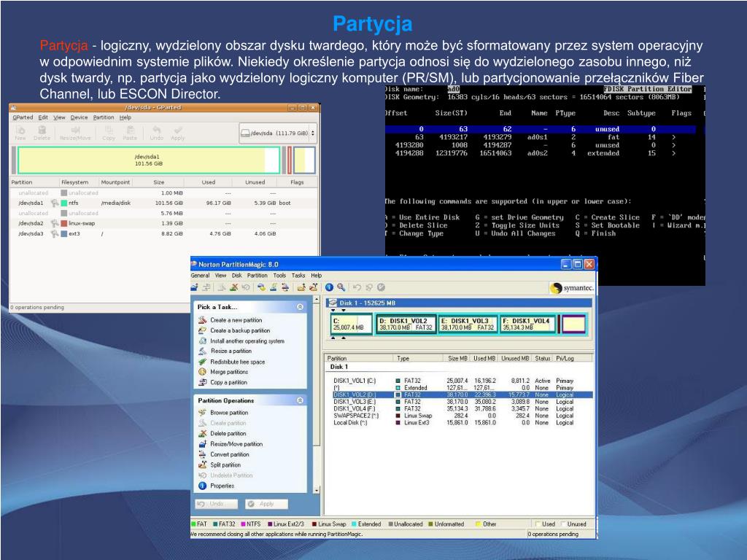Open the Tools menu in PartitionMagic

click(x=279, y=275)
